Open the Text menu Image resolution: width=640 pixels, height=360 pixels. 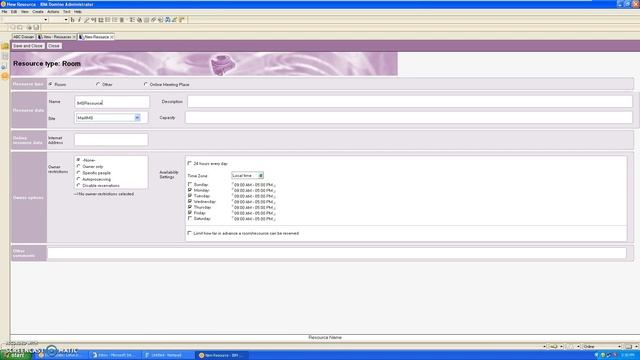coord(67,12)
